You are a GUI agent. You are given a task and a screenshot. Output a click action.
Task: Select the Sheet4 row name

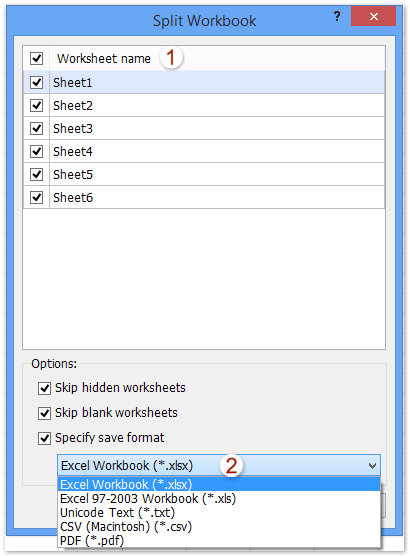point(73,152)
